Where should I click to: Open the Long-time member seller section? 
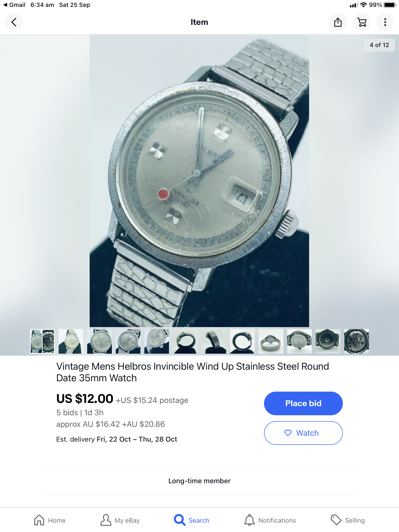pyautogui.click(x=199, y=481)
